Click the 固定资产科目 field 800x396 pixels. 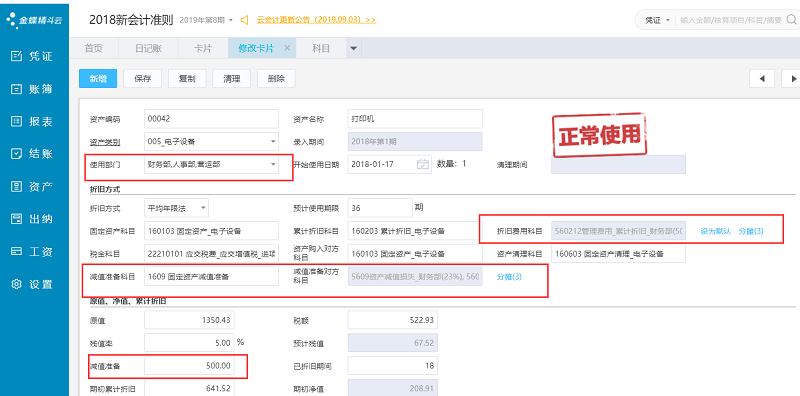[211, 231]
